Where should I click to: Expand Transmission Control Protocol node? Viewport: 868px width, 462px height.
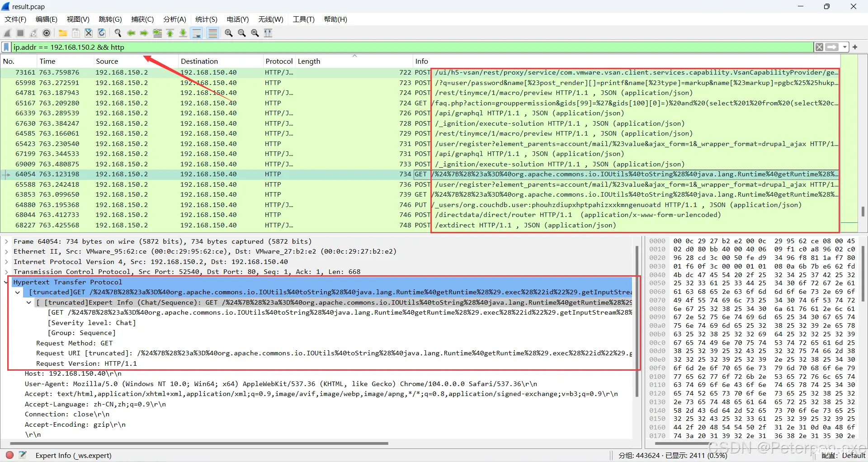pos(6,272)
